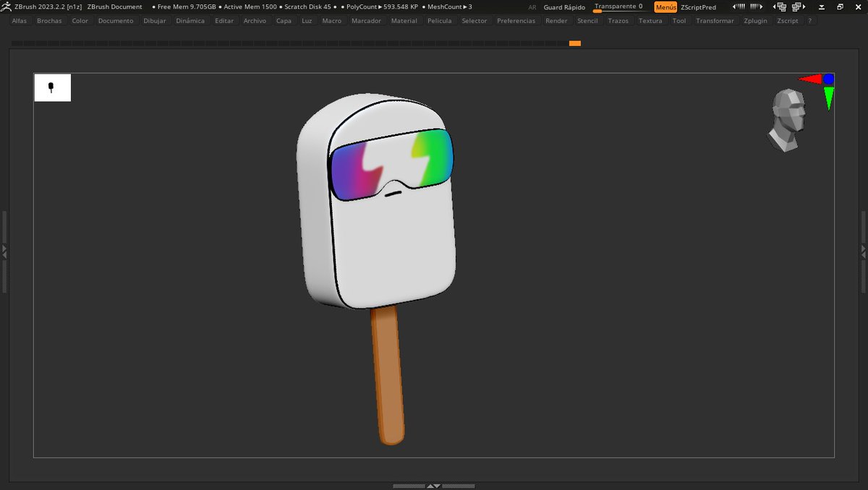The width and height of the screenshot is (868, 490).
Task: Adjust the Transparente slider
Action: [619, 7]
